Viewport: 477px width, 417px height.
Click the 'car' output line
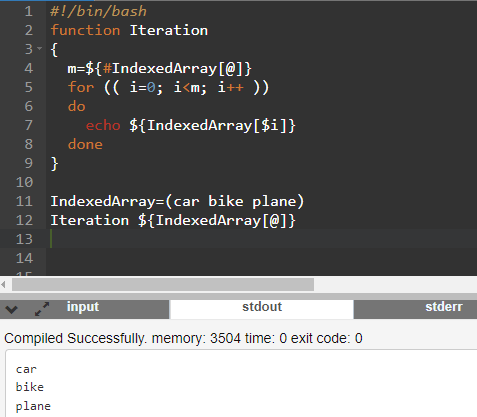pyautogui.click(x=26, y=369)
